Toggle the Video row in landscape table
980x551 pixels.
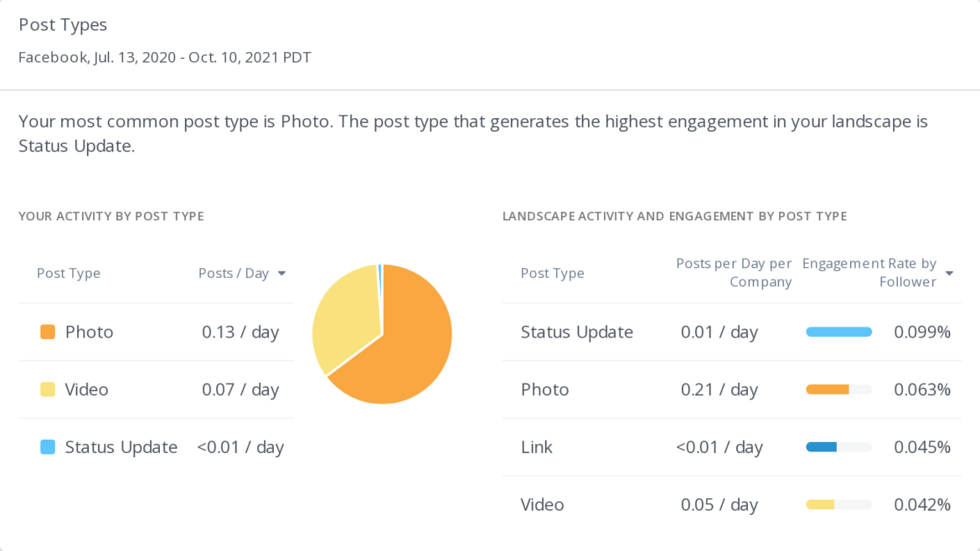click(542, 505)
